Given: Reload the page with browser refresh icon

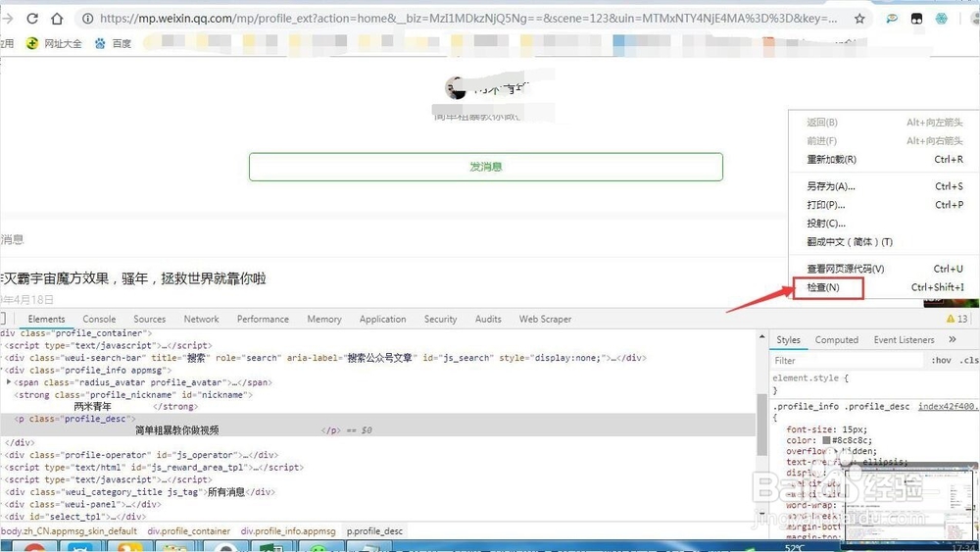Looking at the screenshot, I should pos(32,18).
